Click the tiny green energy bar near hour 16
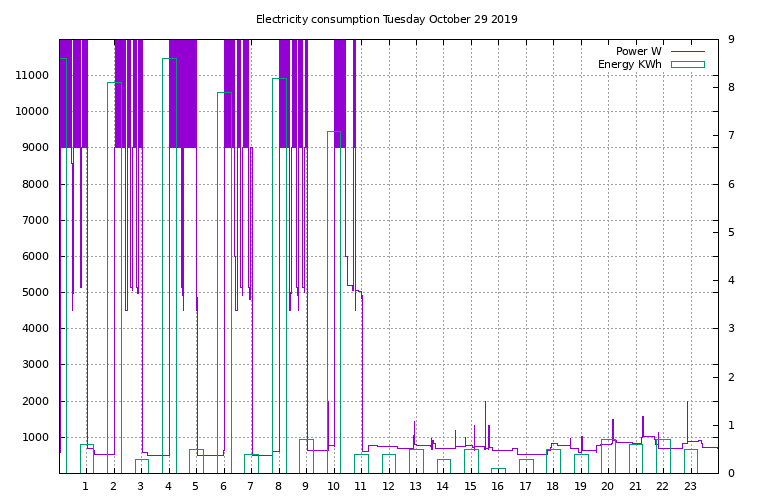The height and width of the screenshot is (500, 768). tap(499, 471)
